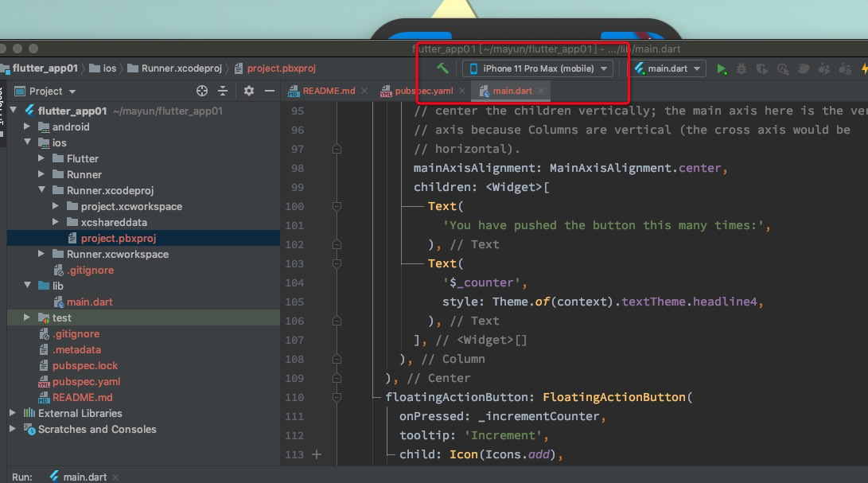The image size is (868, 483).
Task: Click _incrementCounter on line 111
Action: pos(539,416)
